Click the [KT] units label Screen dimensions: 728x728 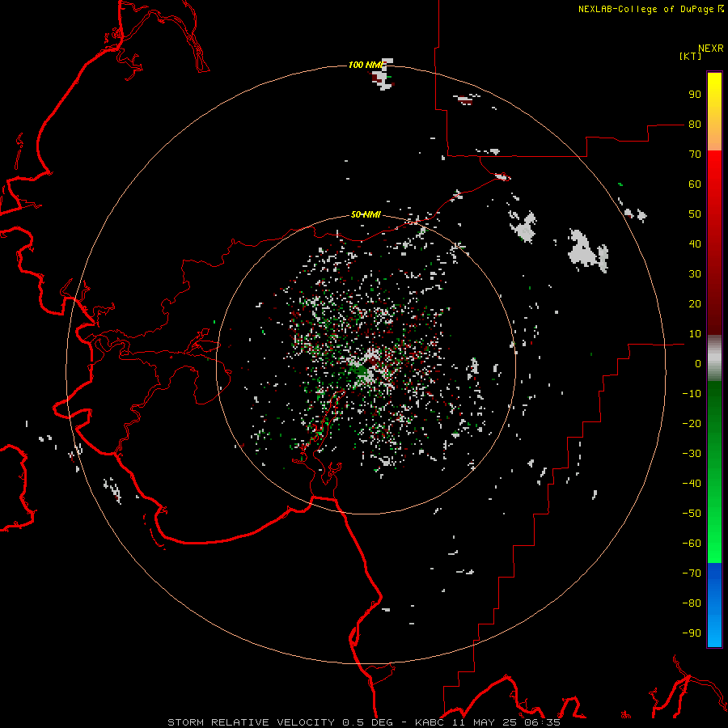click(691, 56)
